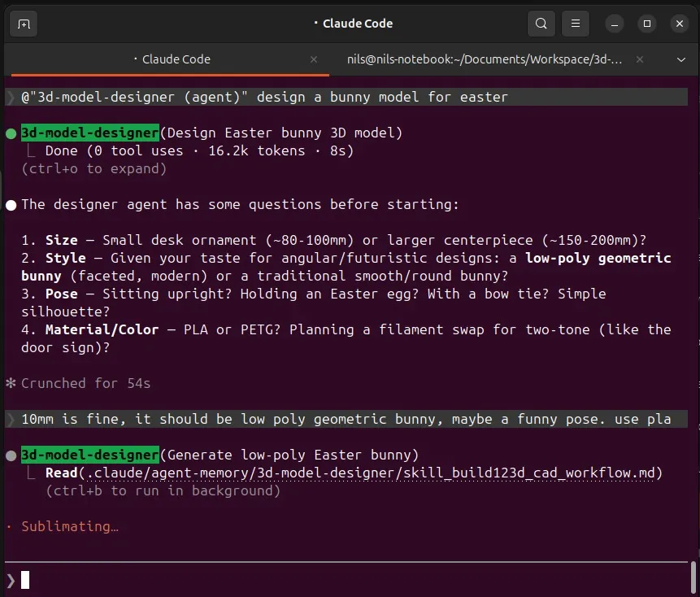Screen dimensions: 700x597
Task: Click the window title 'Claude Code'
Action: (358, 24)
